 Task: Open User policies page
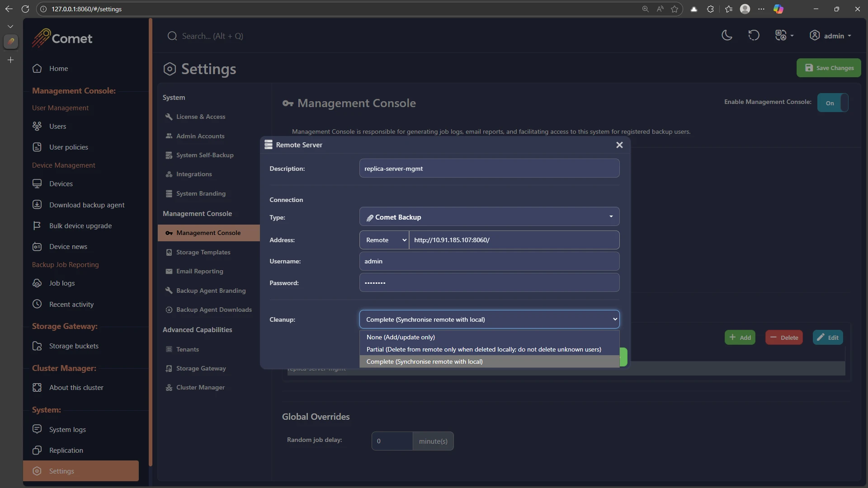68,147
